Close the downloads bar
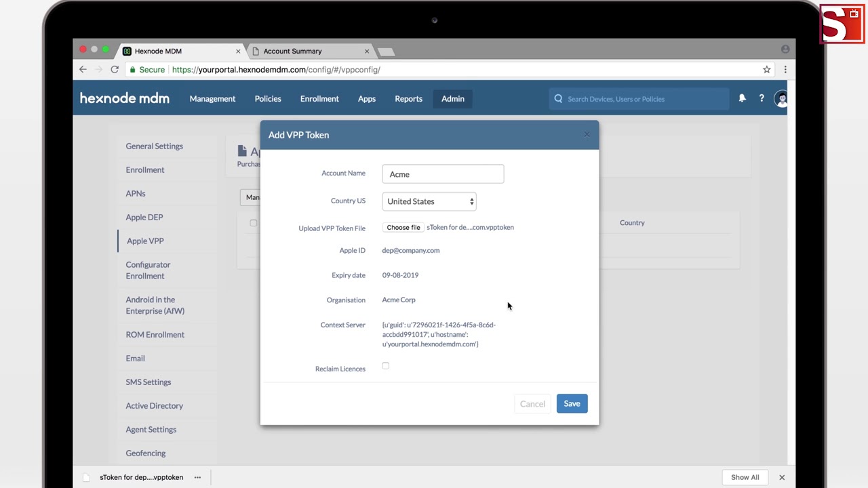 [782, 477]
